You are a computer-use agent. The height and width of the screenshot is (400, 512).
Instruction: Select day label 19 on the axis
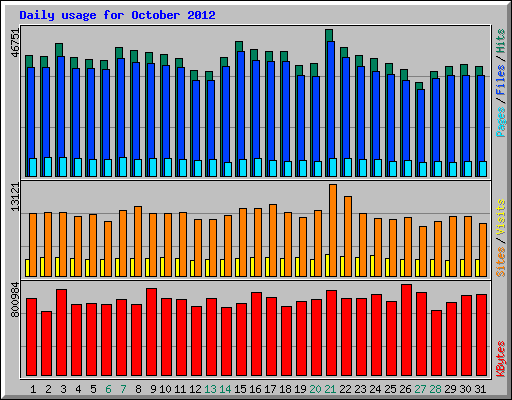click(x=300, y=389)
